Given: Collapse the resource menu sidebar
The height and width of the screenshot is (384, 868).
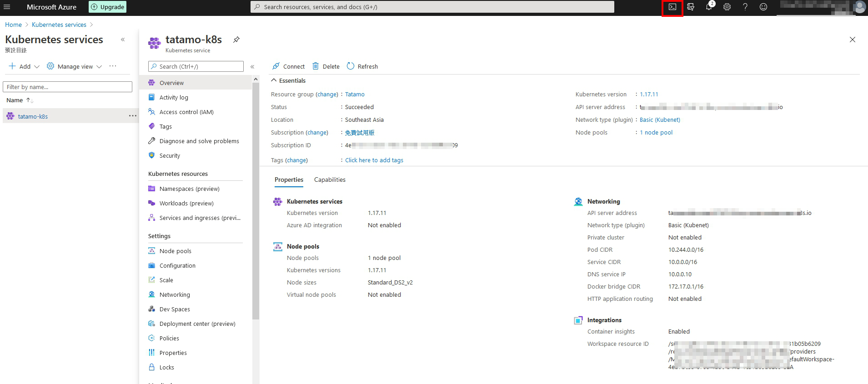Looking at the screenshot, I should click(252, 66).
